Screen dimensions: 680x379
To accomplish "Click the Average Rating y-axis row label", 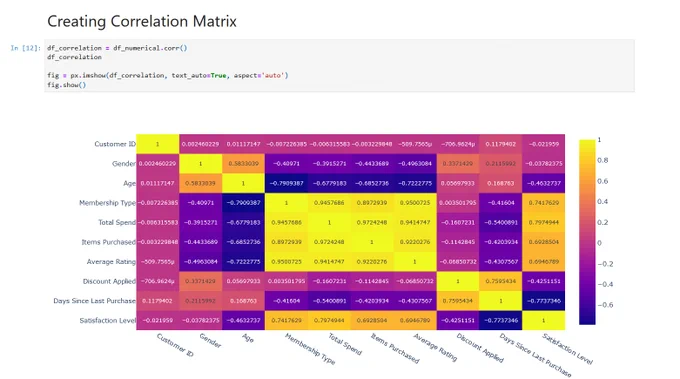I will [x=111, y=261].
